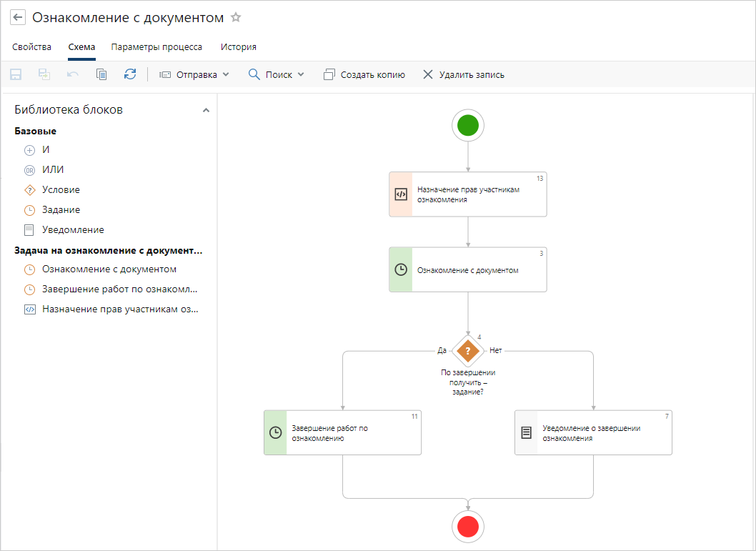
Task: Mark the document as favorite with the star
Action: point(236,18)
